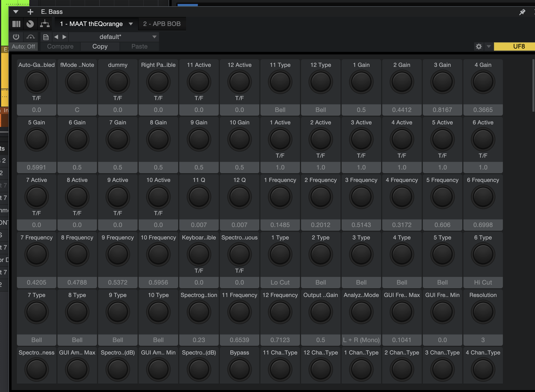
Task: Click the Compare button
Action: coord(60,47)
